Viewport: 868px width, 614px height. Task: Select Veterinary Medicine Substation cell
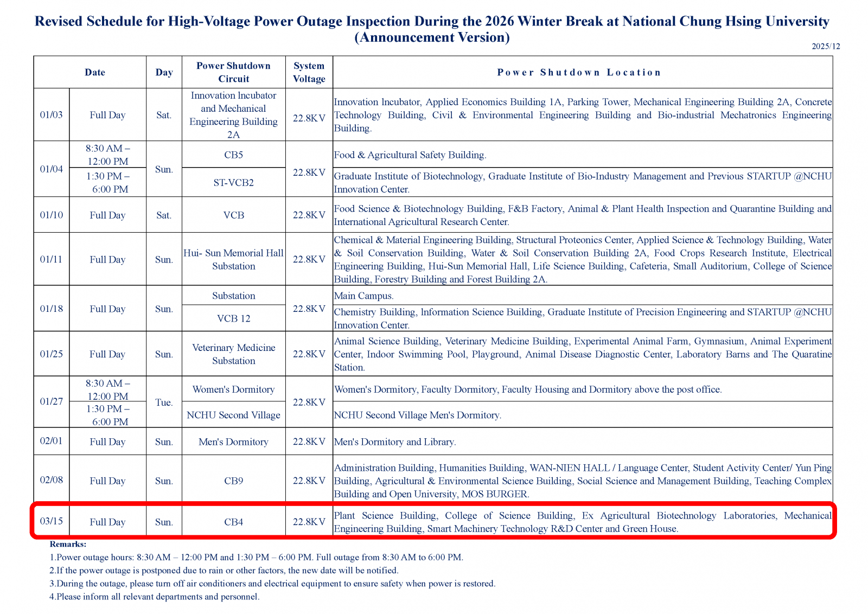(x=233, y=354)
